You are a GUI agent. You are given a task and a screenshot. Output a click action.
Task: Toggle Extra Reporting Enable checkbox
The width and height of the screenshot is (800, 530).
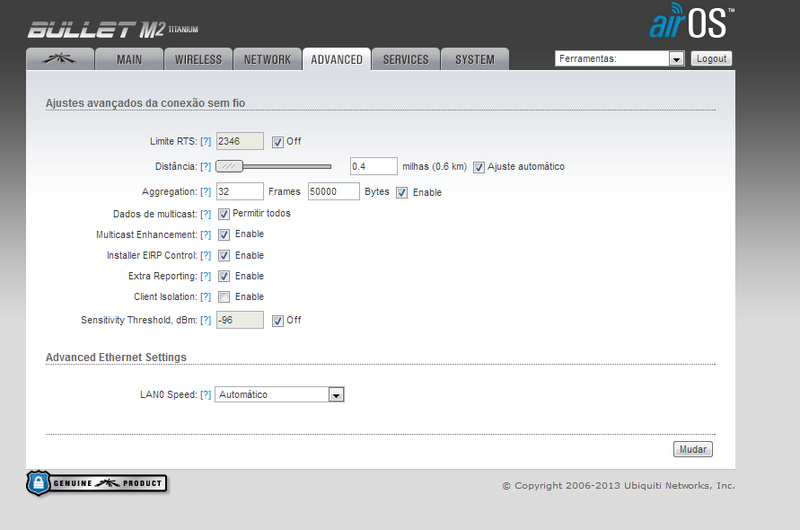pos(223,276)
